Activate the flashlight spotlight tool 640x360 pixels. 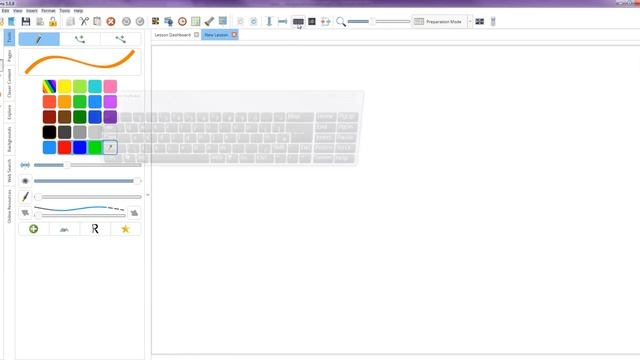coord(209,21)
